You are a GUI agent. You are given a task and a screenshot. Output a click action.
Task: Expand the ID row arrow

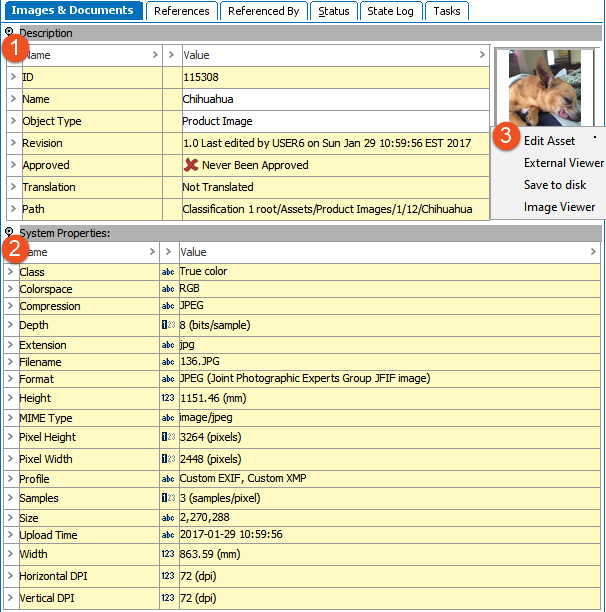pyautogui.click(x=13, y=77)
